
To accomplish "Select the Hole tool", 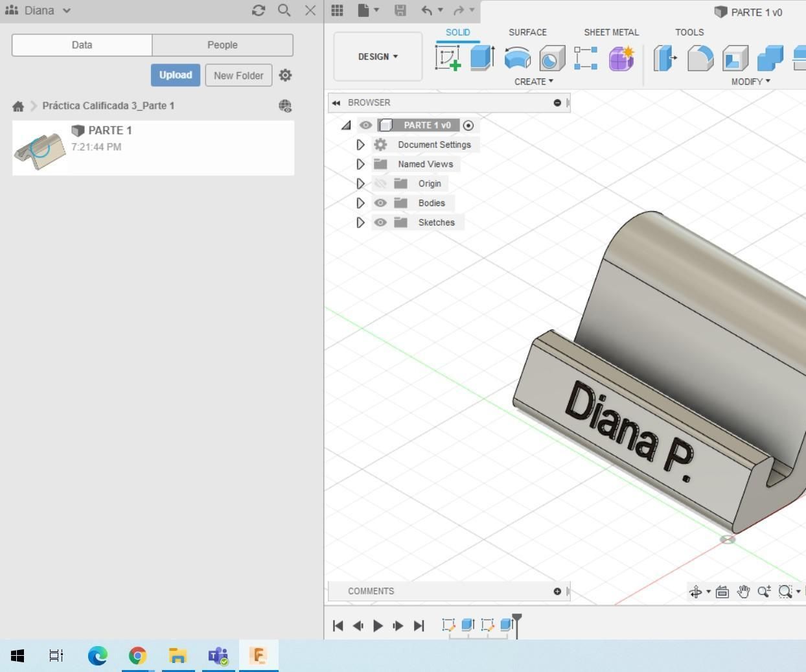I will point(552,58).
